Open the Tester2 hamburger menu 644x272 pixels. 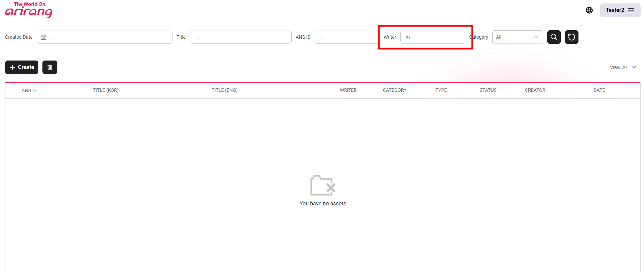(x=620, y=10)
